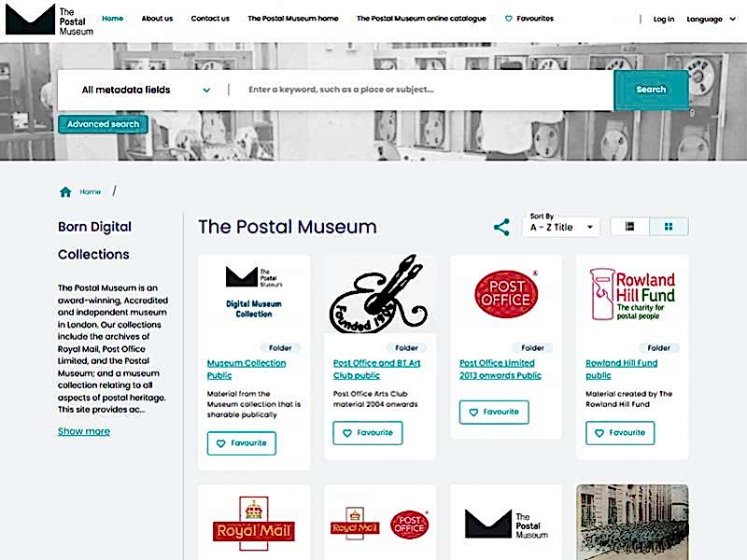Switch to list view layout
The height and width of the screenshot is (560, 747).
coord(629,227)
